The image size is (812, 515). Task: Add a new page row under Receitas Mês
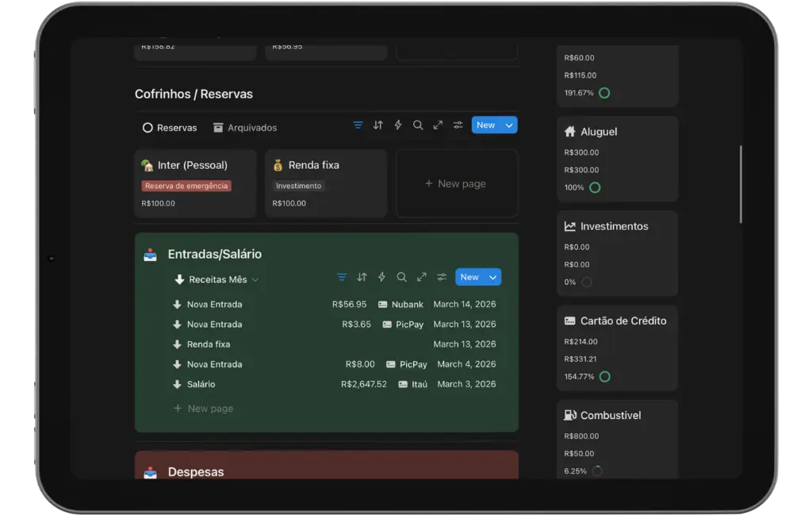(204, 408)
